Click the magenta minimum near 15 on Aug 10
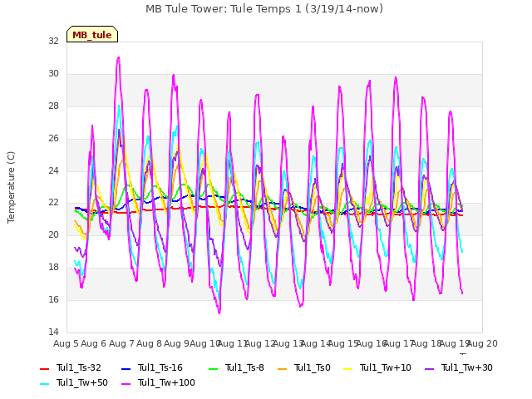Viewport: 532px width, 399px height. (x=219, y=313)
